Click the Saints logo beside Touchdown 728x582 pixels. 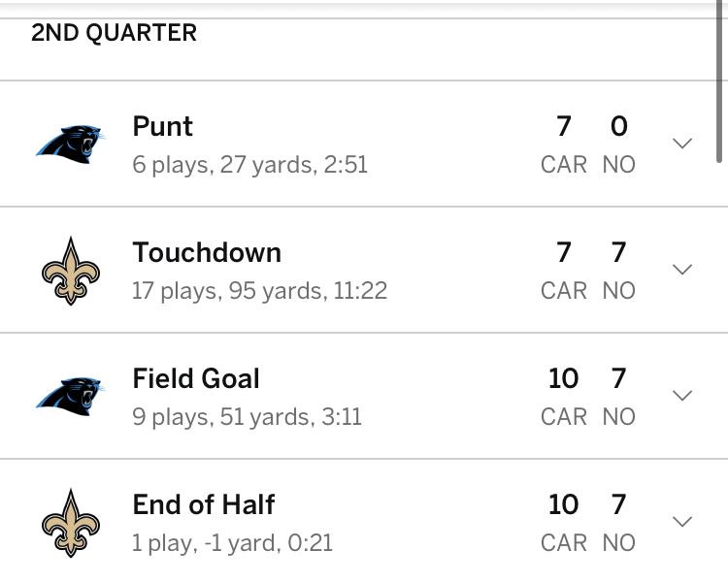[71, 271]
